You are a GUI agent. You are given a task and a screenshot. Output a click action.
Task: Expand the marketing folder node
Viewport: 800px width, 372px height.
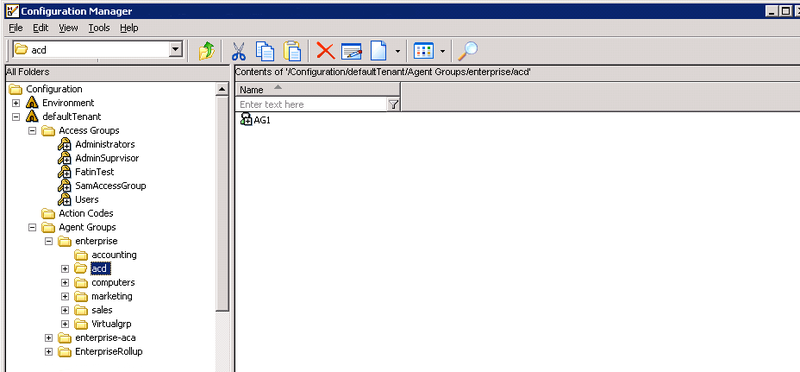[65, 296]
